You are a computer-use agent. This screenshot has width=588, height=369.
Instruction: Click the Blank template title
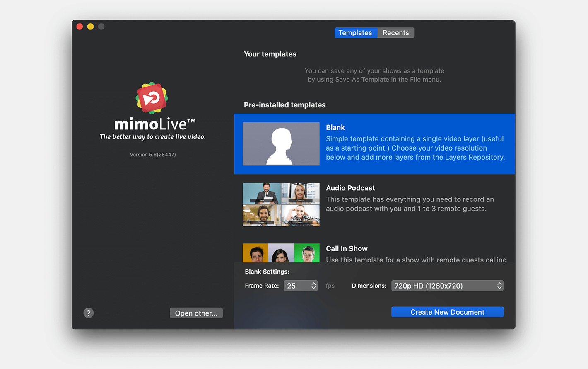pos(335,127)
